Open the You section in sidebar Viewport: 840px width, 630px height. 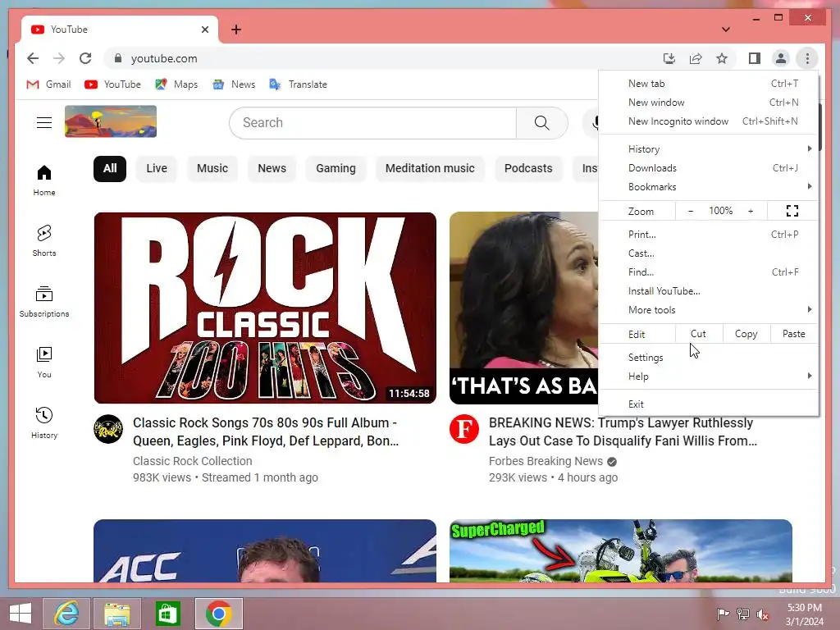44,362
